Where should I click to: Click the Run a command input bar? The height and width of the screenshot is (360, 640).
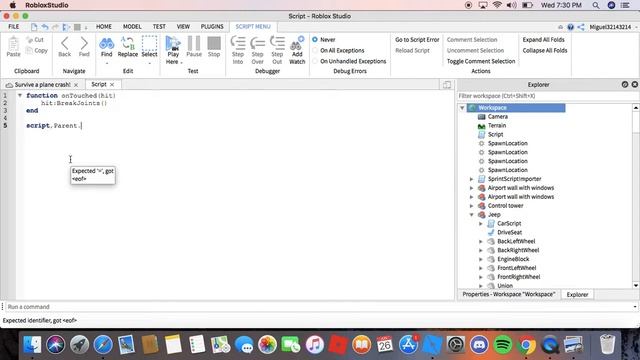coord(320,307)
